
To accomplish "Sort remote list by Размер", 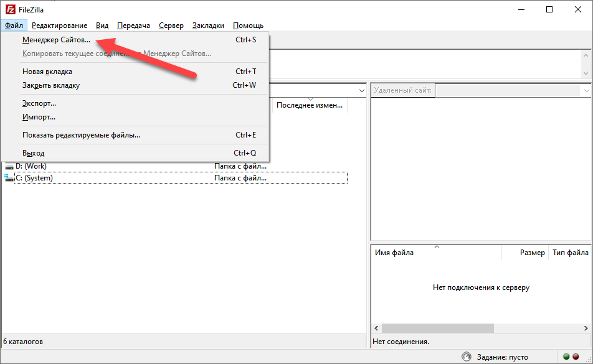I will [x=525, y=253].
